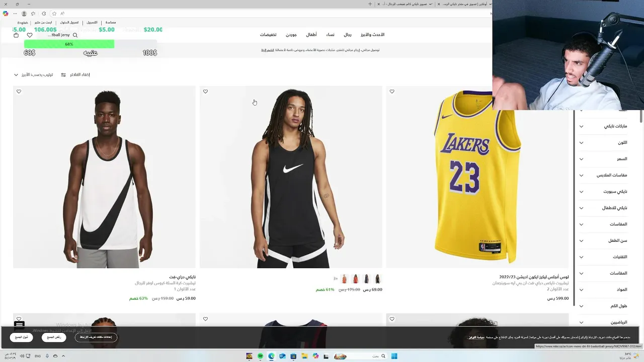Favorite the bottom-middle dark jersey product

tap(205, 319)
